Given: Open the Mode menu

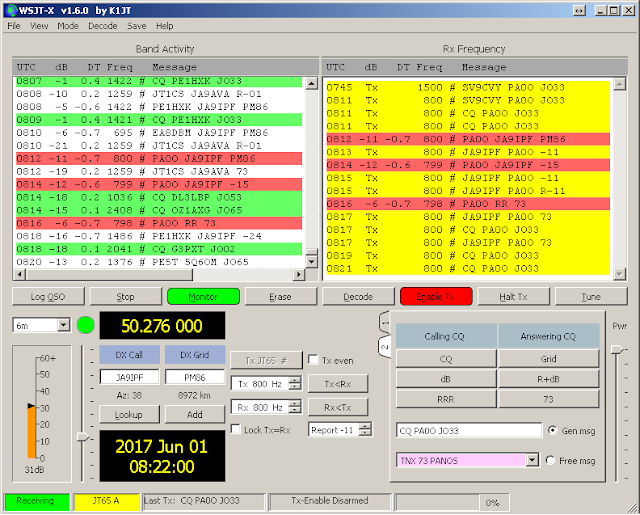Looking at the screenshot, I should click(68, 26).
